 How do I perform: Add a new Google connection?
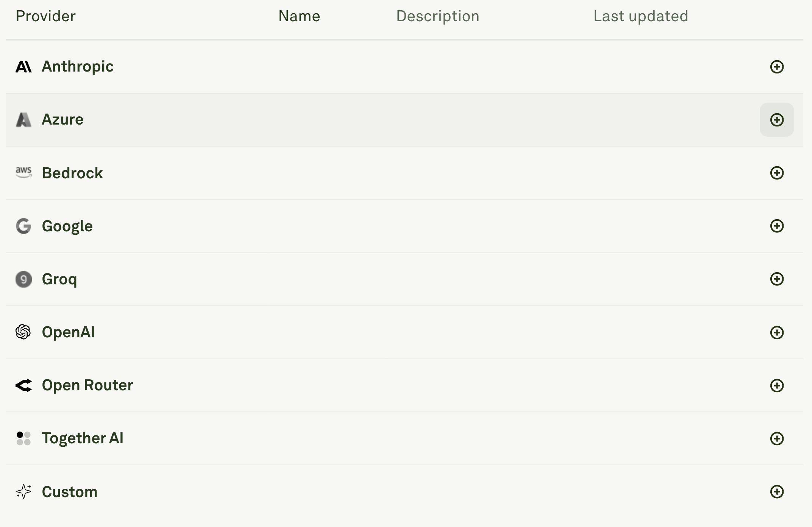point(778,226)
